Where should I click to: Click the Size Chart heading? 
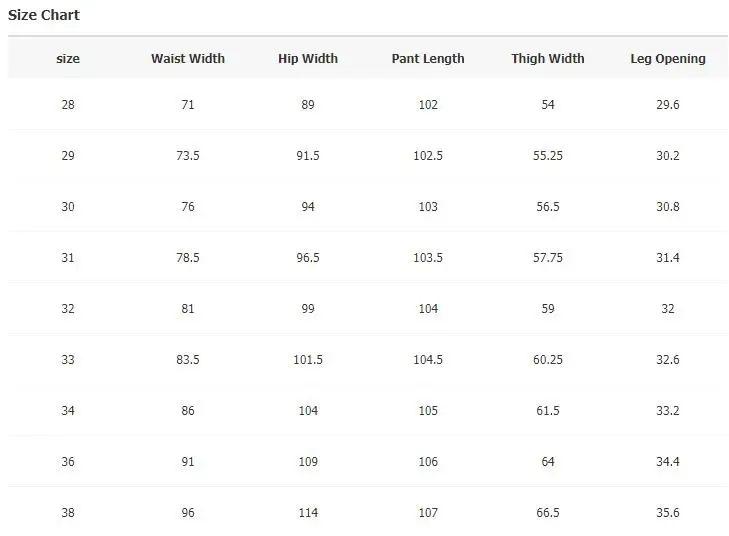tap(44, 15)
